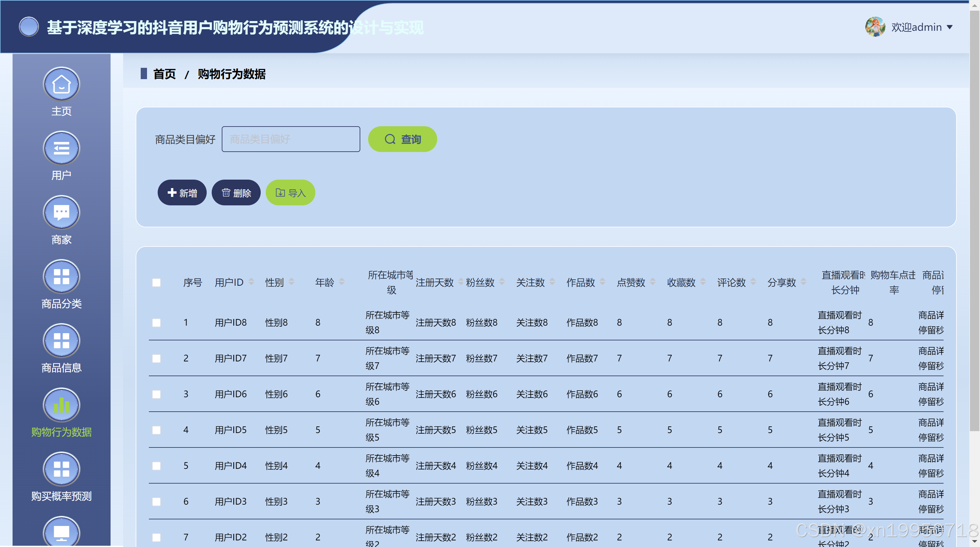Click the 关注数6 cell

click(532, 394)
